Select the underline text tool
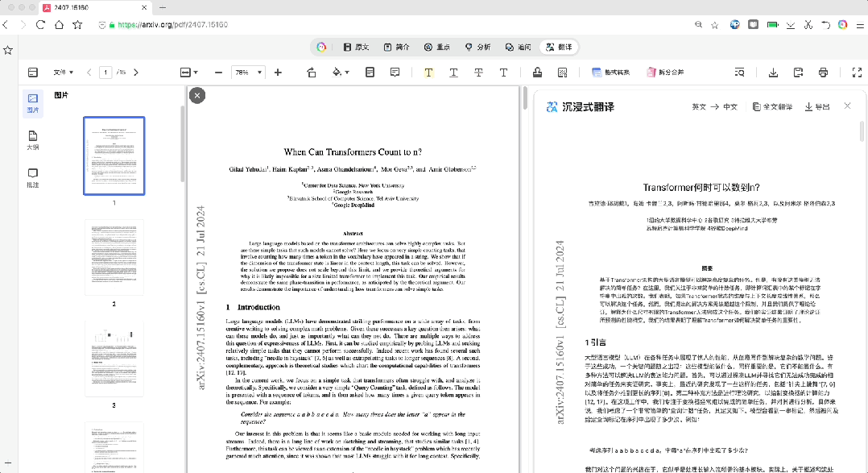The image size is (868, 473). (x=453, y=72)
